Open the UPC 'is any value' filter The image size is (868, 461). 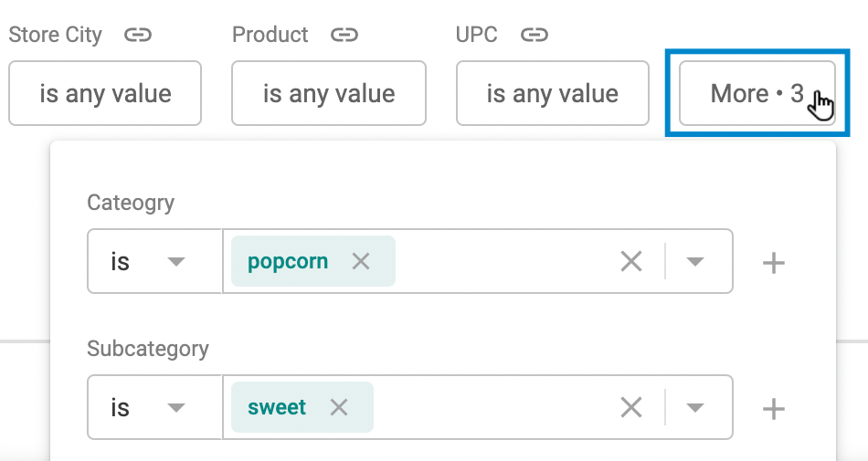pyautogui.click(x=553, y=93)
